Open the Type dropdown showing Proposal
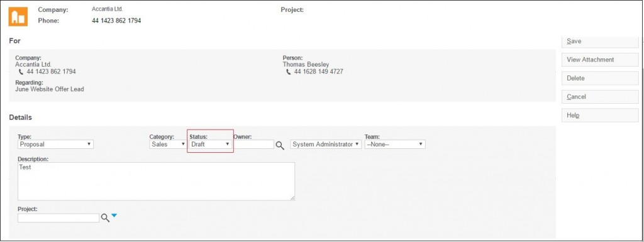Screen dimensions: 644x242 tap(55, 145)
